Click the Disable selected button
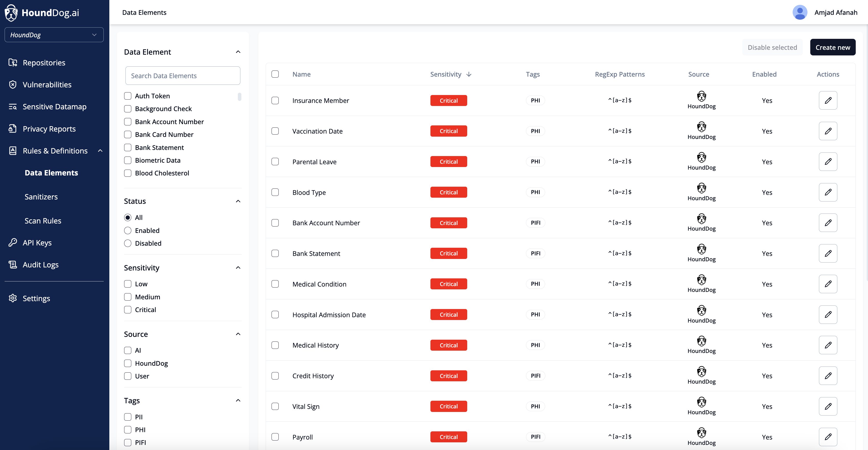Screen dimensions: 868x450 [x=772, y=47]
